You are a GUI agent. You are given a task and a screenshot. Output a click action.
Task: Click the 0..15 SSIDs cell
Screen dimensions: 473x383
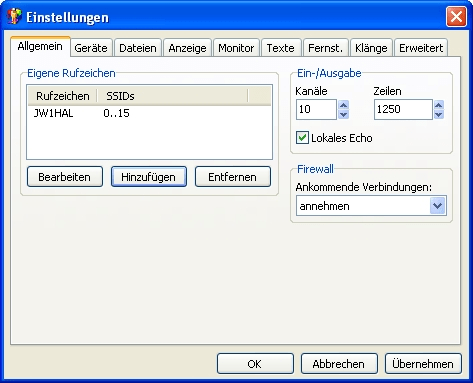(x=116, y=113)
